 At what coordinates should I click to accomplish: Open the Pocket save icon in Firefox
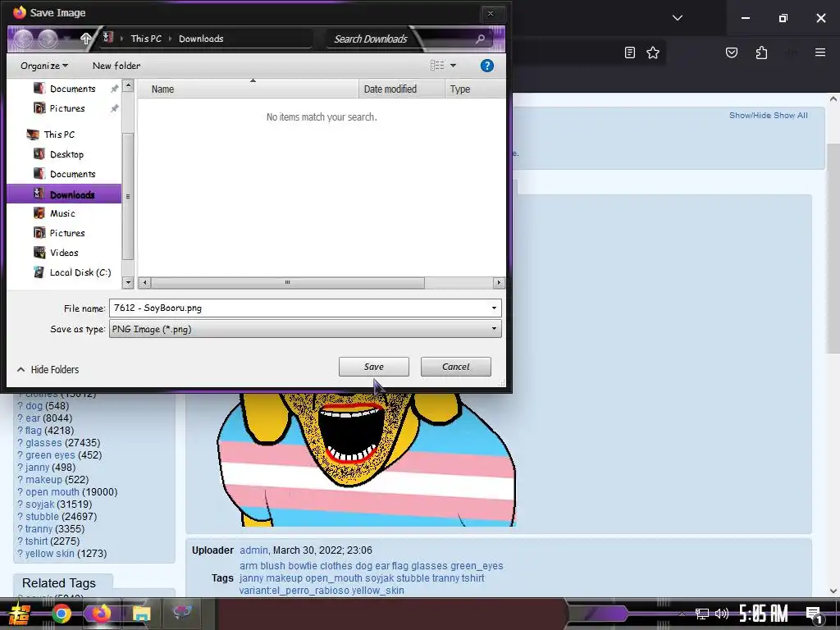coord(731,52)
